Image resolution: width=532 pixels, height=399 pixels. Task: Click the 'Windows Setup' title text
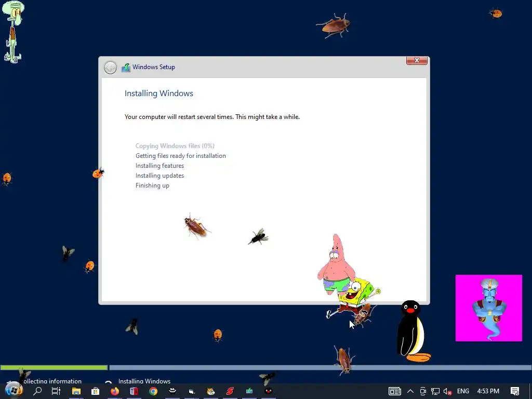(x=154, y=67)
